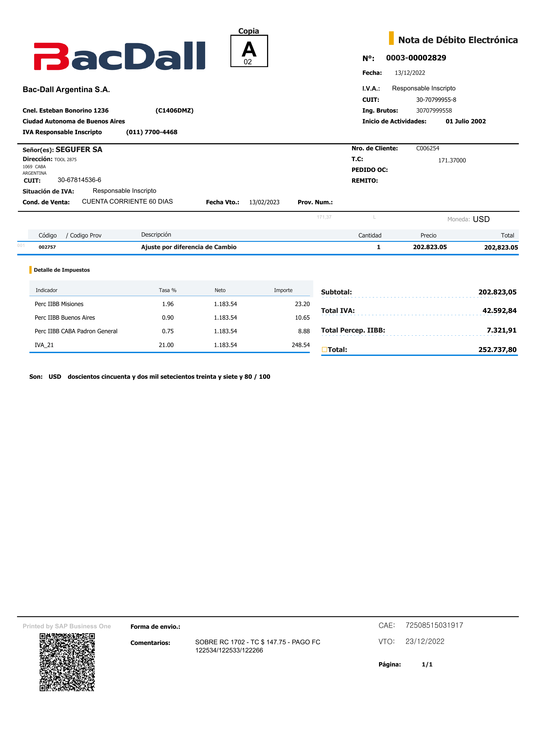Click the Subtotal amount 202.823,05
The width and height of the screenshot is (535, 756).
[497, 292]
